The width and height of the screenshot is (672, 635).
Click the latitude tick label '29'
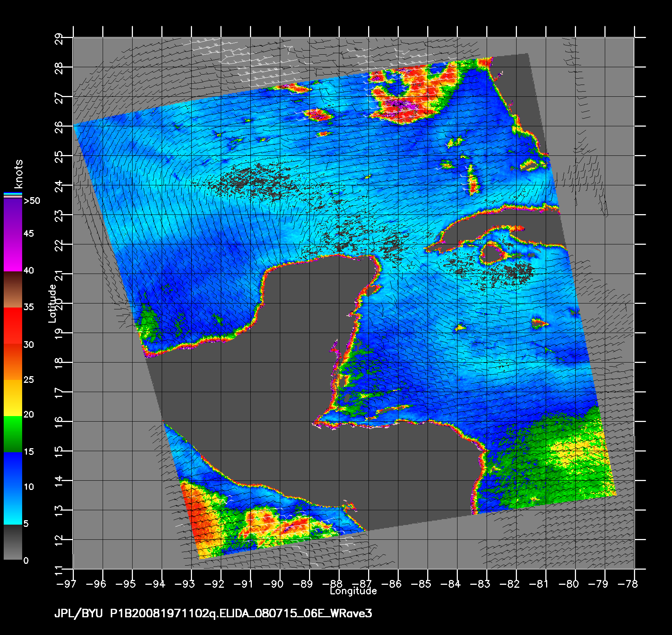[59, 38]
